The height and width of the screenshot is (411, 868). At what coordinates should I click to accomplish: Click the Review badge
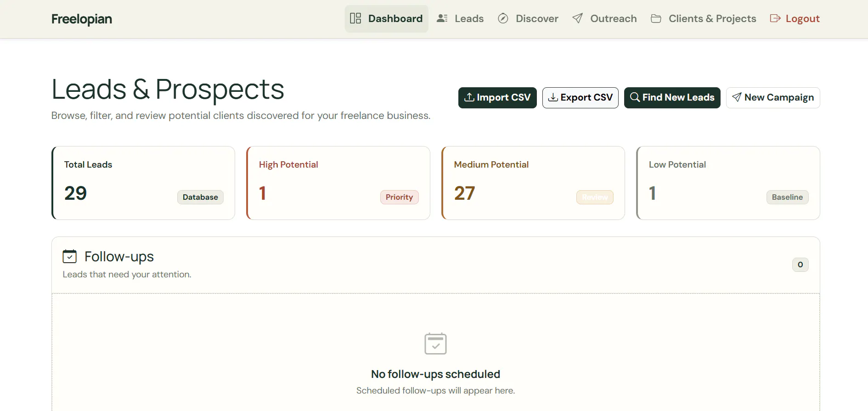tap(595, 197)
